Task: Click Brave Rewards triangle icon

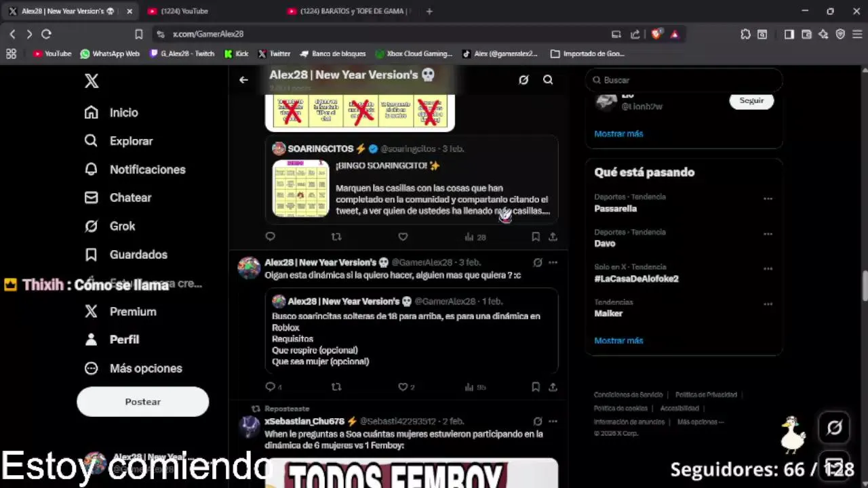Action: tap(674, 34)
